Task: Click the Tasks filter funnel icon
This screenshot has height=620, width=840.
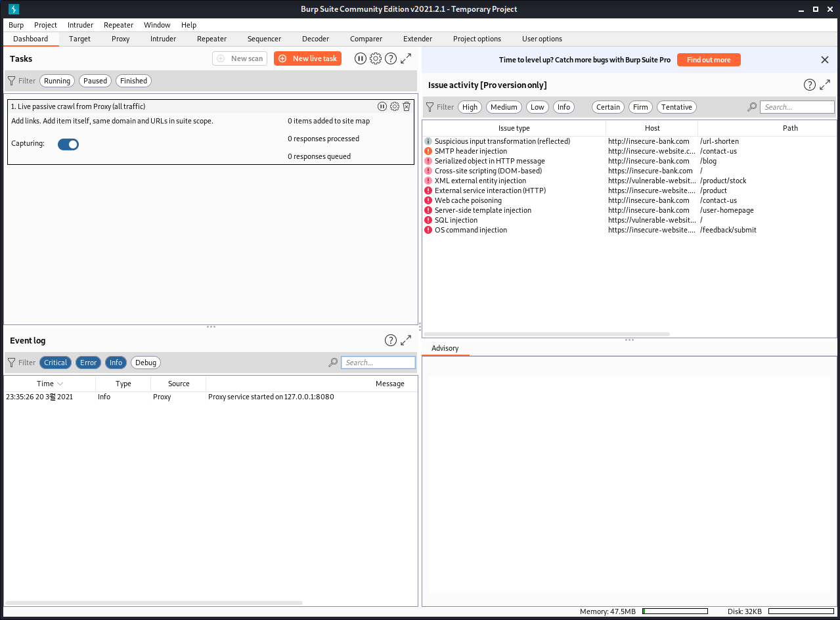Action: [11, 81]
